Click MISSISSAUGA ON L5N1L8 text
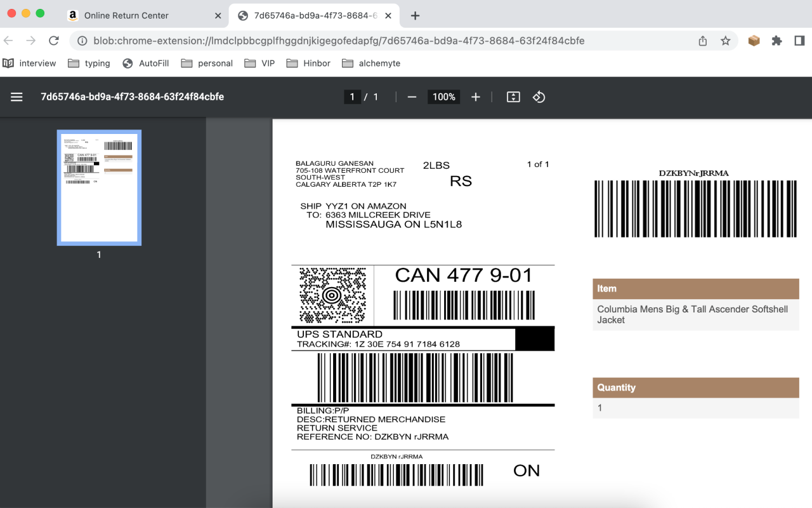This screenshot has height=508, width=812. coord(393,224)
